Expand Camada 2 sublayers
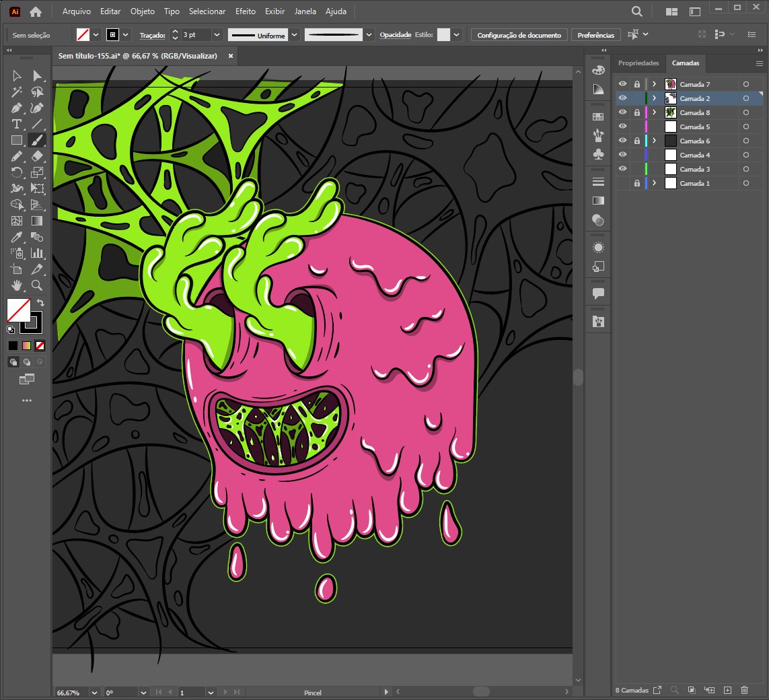Screen dimensions: 769x700 coord(654,98)
